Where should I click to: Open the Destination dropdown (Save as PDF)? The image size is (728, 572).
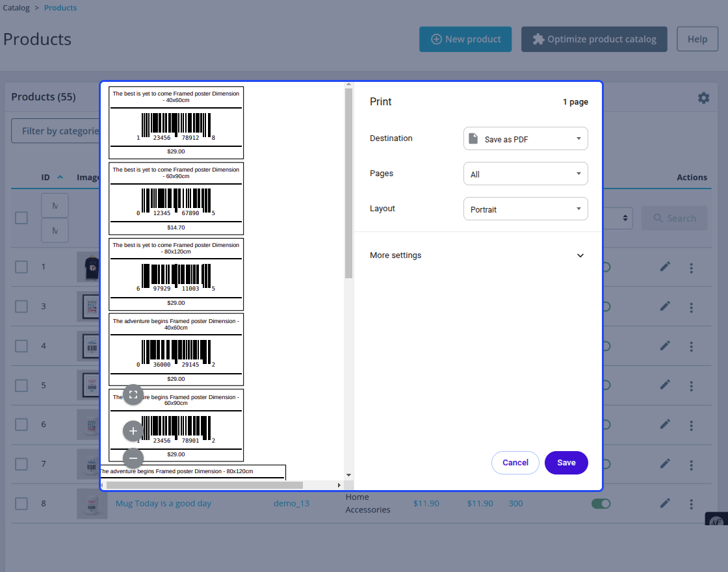[x=526, y=138]
